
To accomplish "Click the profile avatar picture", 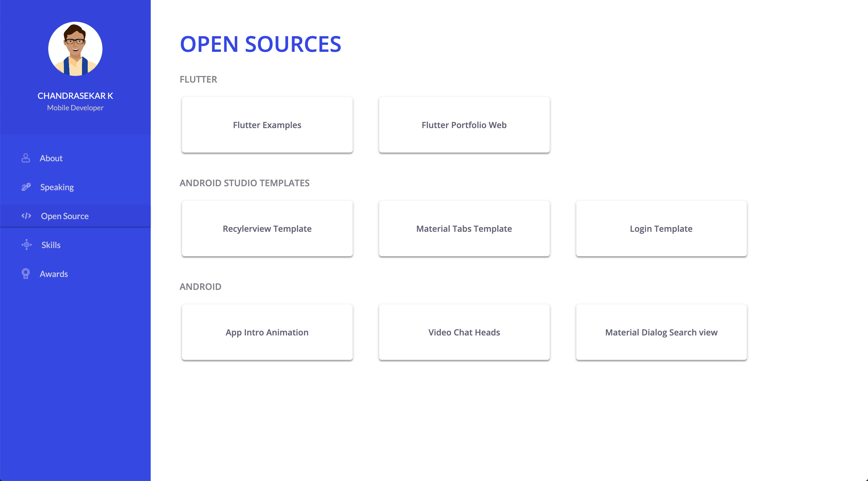I will point(75,49).
